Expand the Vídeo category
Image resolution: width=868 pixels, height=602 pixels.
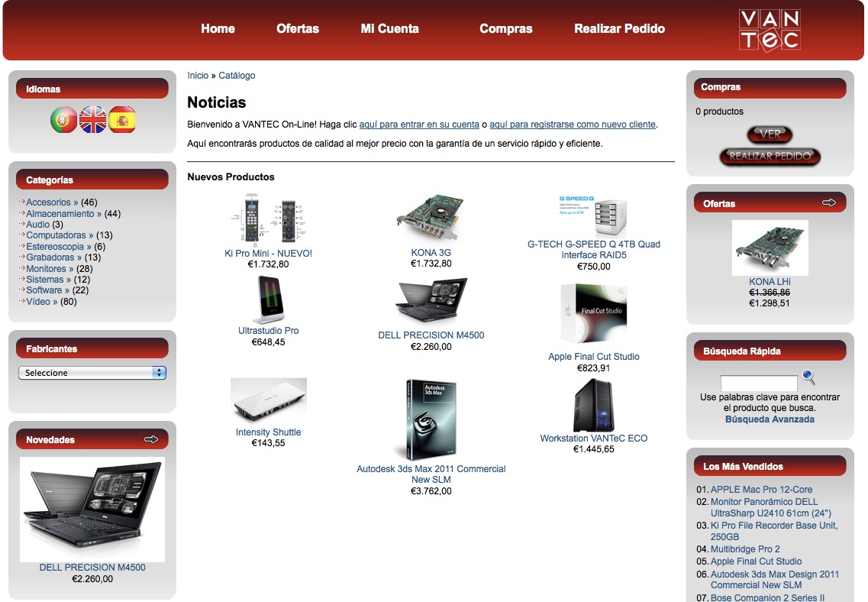point(41,302)
